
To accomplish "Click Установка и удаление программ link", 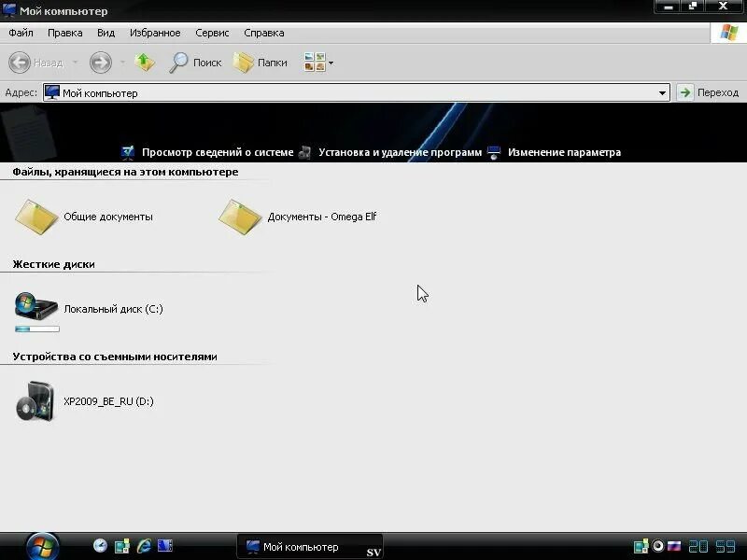I will 401,152.
